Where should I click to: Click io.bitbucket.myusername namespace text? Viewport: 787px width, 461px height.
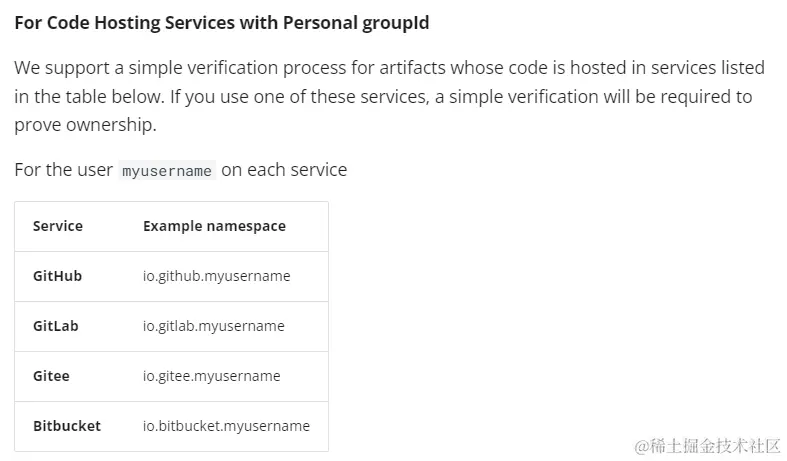coord(226,426)
